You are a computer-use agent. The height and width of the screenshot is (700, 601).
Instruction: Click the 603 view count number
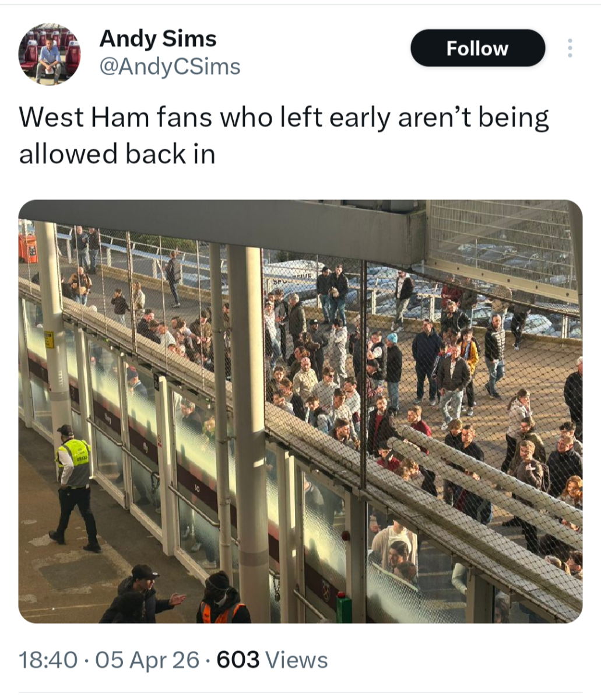[238, 660]
